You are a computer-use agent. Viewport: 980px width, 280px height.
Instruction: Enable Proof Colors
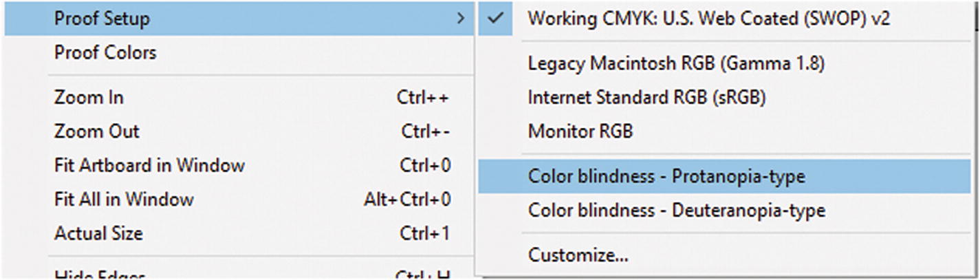105,53
